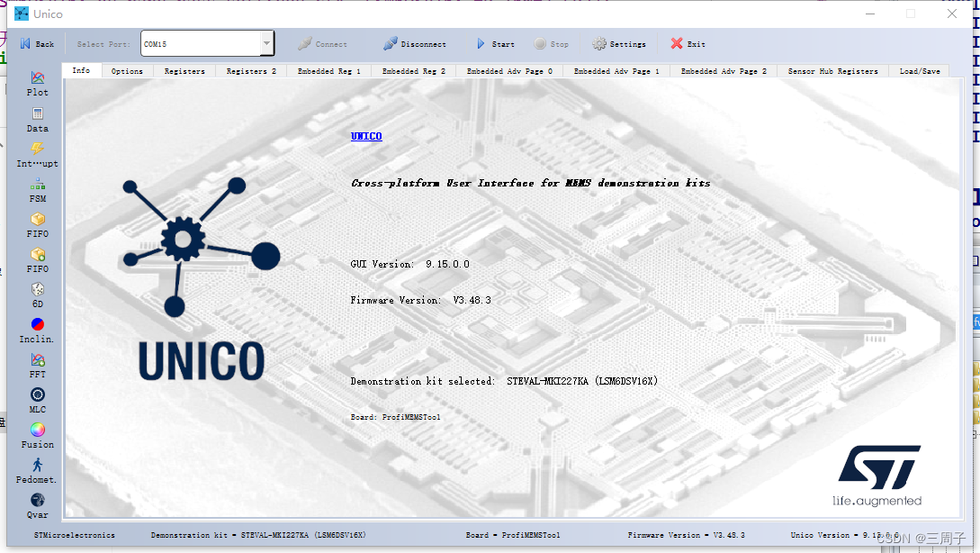The height and width of the screenshot is (553, 980).
Task: Click the red Exit button
Action: [x=688, y=44]
